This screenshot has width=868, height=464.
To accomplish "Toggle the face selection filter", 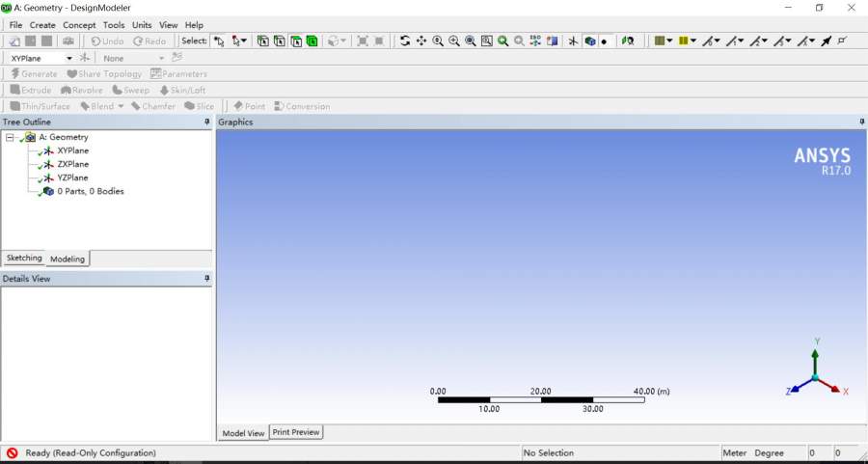I will pos(296,41).
